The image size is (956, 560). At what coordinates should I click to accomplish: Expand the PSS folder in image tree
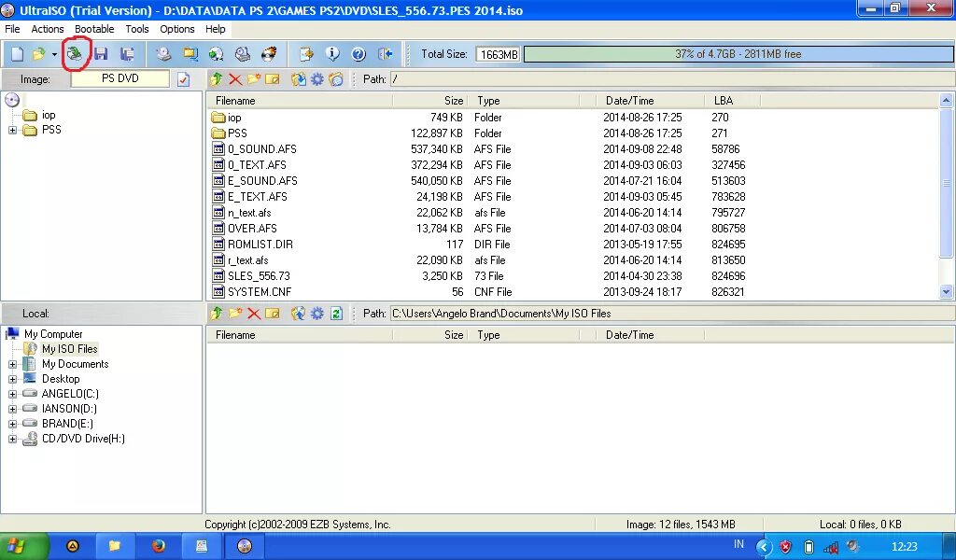point(12,130)
